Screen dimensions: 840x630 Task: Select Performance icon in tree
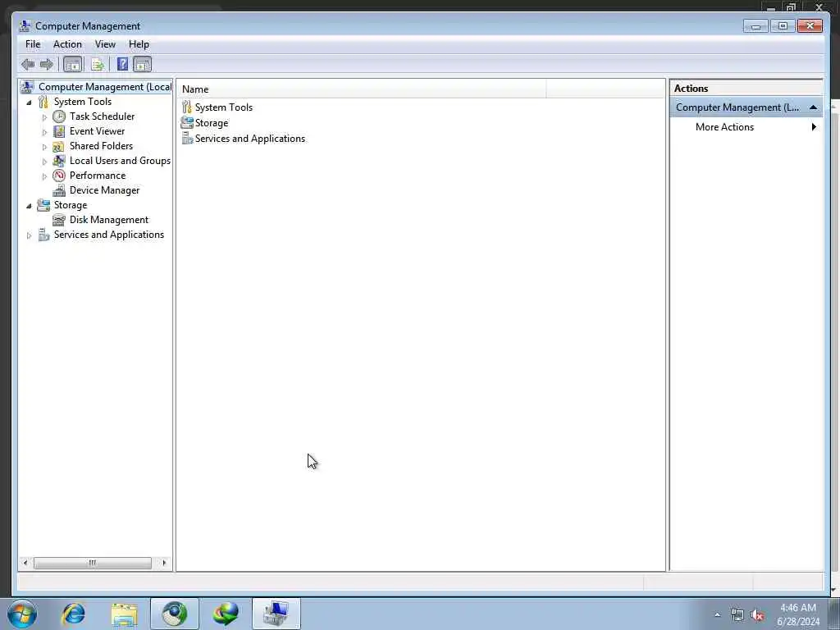pyautogui.click(x=59, y=176)
